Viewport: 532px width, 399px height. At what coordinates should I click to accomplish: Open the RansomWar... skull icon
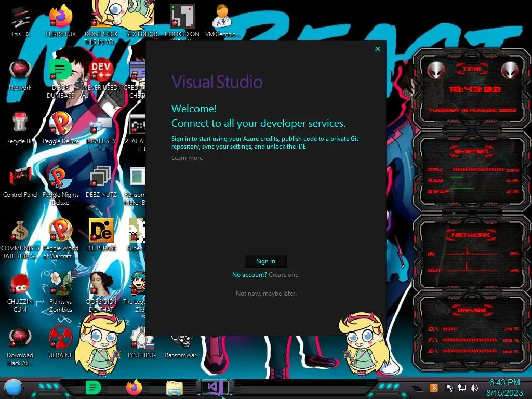point(182,346)
